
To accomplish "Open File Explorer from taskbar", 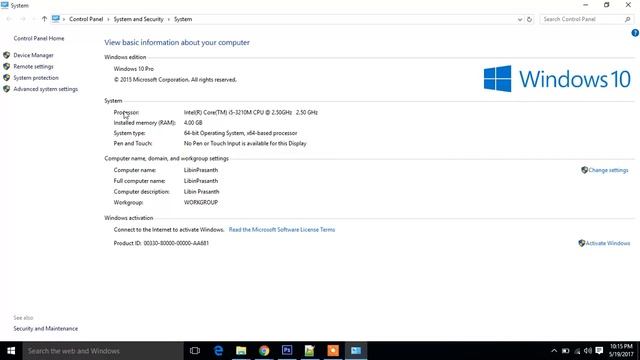I will pos(241,351).
